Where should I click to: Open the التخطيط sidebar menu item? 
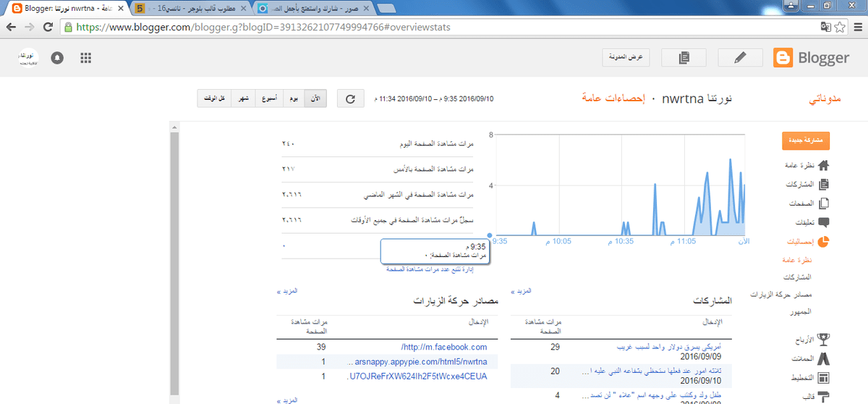point(801,378)
